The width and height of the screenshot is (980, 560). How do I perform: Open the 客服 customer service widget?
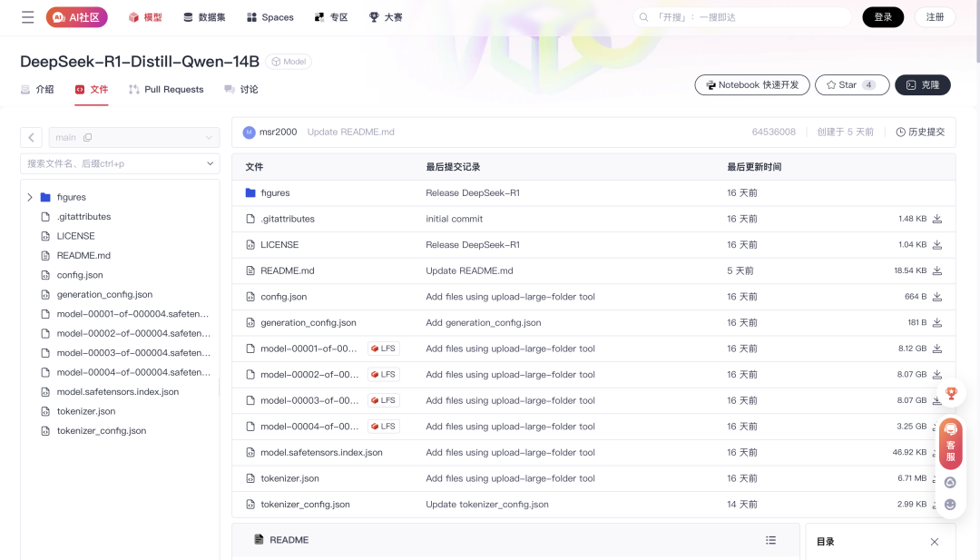coord(950,443)
